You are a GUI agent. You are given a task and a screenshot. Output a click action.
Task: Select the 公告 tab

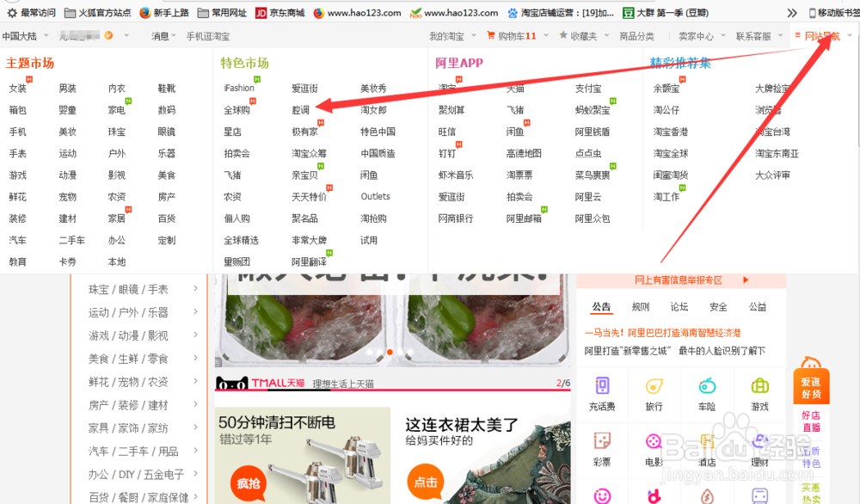tap(601, 306)
